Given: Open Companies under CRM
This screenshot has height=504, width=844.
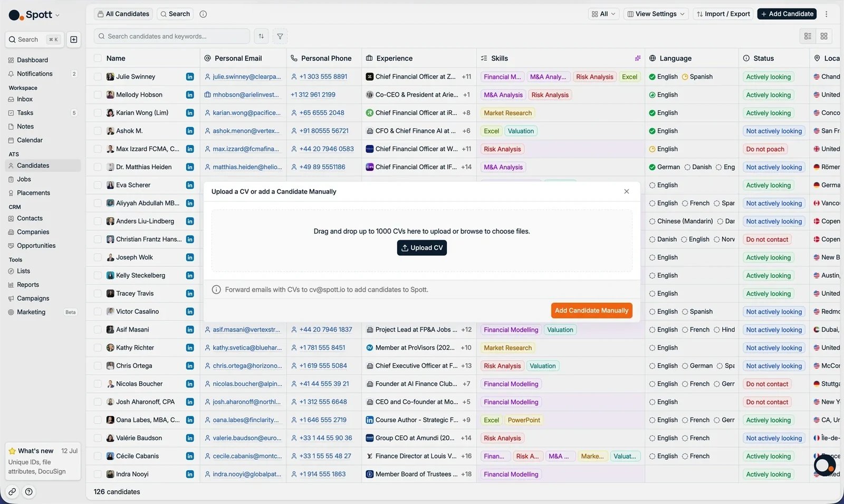Looking at the screenshot, I should 43,232.
